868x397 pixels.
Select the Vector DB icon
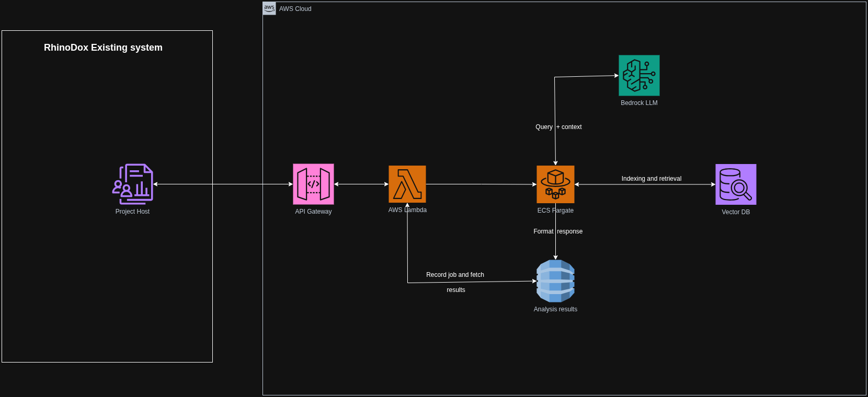click(736, 184)
